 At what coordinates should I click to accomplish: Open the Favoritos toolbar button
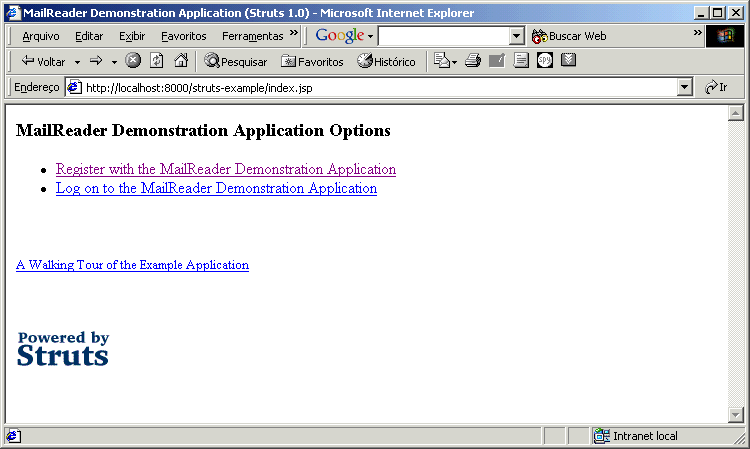point(312,61)
